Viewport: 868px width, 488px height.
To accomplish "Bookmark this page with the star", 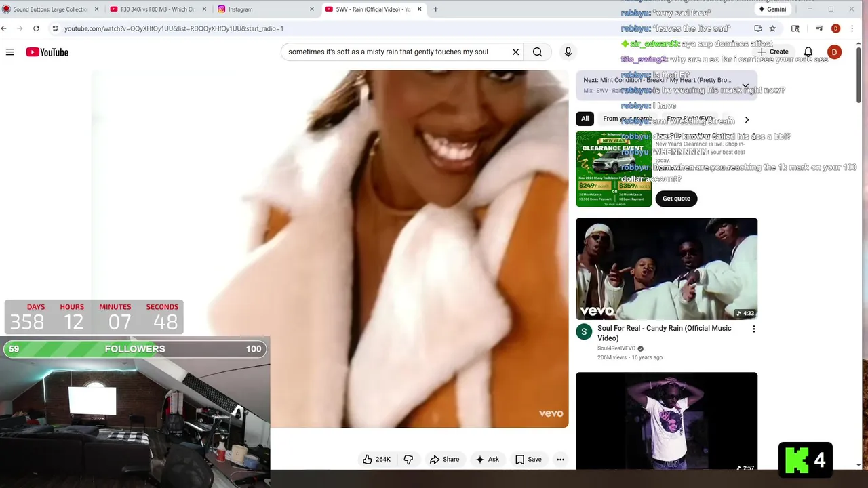I will tap(772, 28).
